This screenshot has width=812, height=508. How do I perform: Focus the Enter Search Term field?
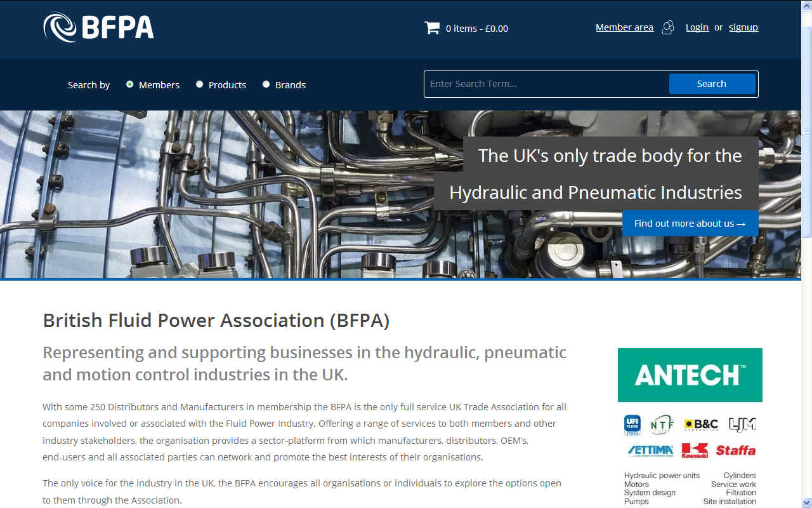tap(546, 84)
